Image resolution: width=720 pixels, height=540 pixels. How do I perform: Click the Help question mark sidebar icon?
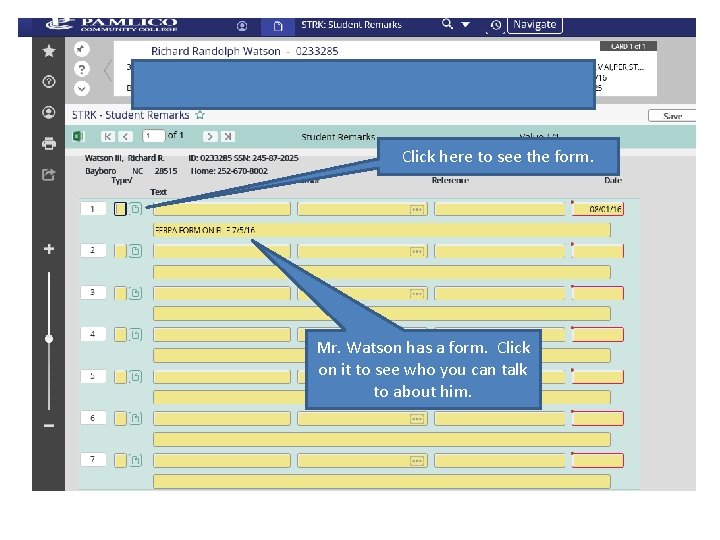(x=49, y=82)
